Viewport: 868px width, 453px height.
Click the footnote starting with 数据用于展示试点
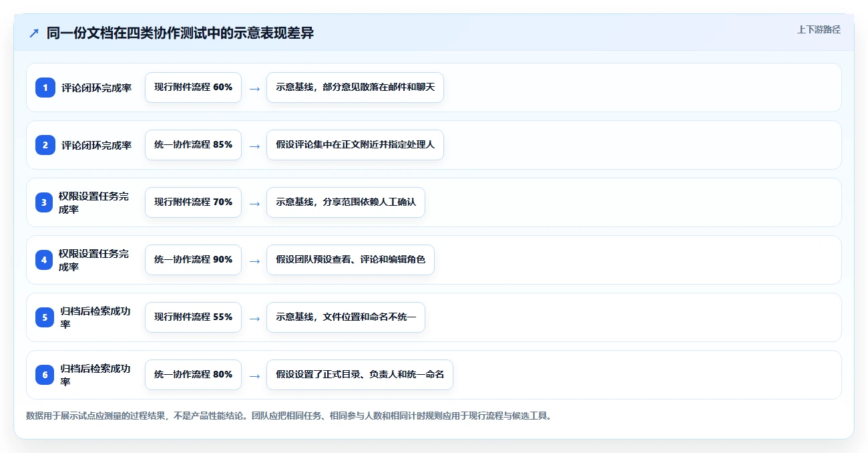(289, 416)
